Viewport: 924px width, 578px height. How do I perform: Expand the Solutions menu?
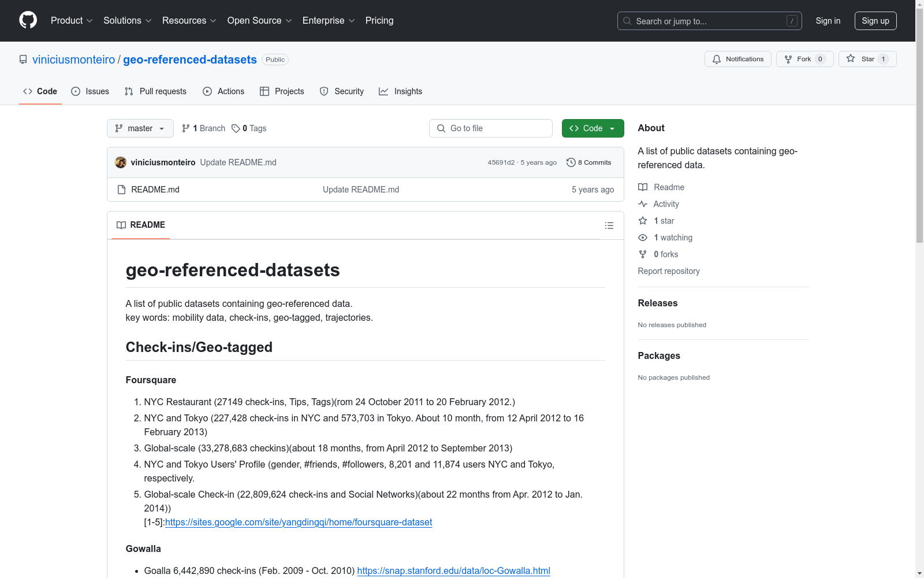[128, 21]
